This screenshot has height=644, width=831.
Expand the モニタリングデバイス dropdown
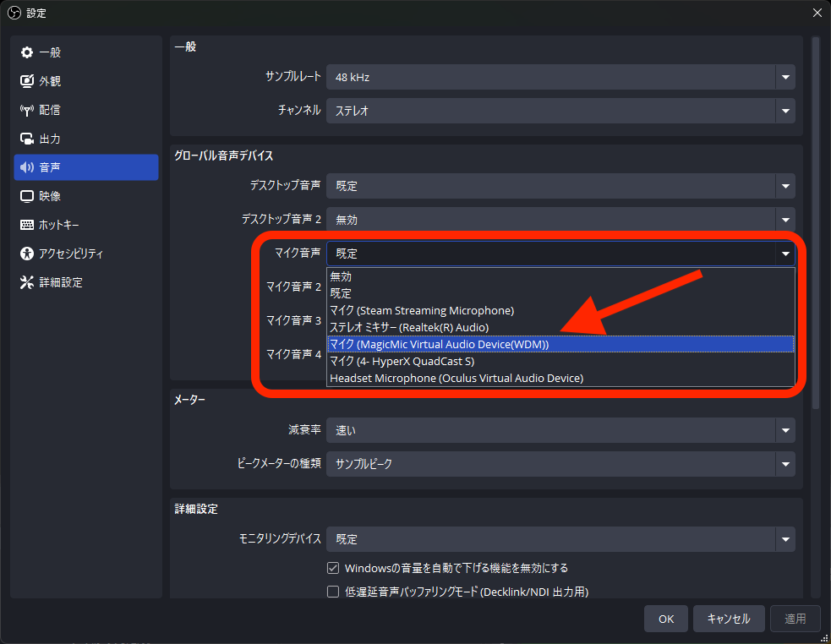pyautogui.click(x=560, y=539)
